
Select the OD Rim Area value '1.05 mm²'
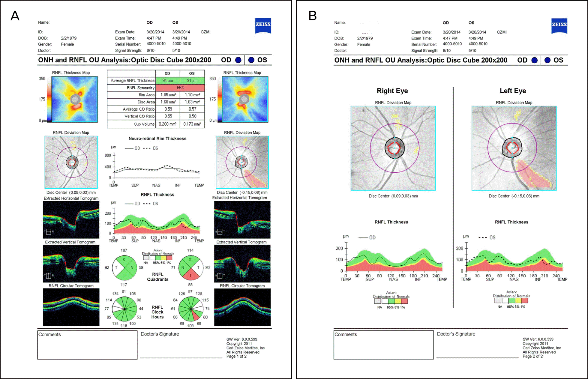168,95
